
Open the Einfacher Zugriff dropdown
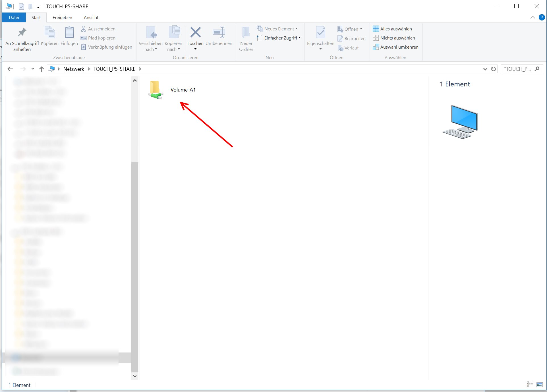click(279, 38)
